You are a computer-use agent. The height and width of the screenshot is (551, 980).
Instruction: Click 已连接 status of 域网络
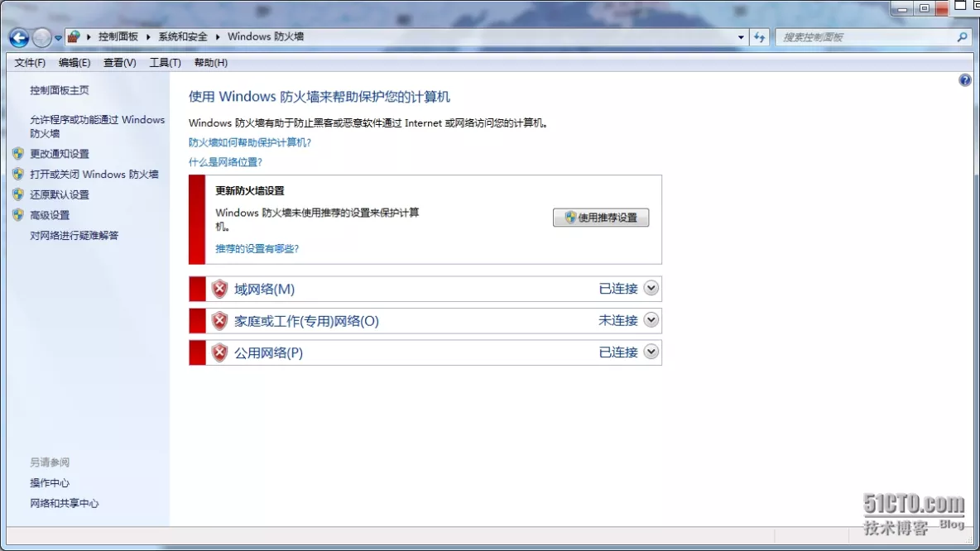click(618, 289)
